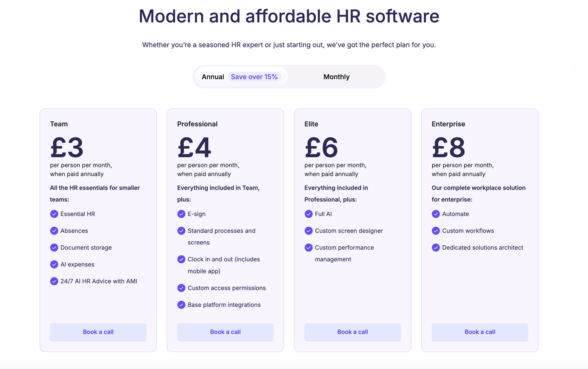Click the £6 Elite price
This screenshot has height=369, width=588.
click(321, 147)
